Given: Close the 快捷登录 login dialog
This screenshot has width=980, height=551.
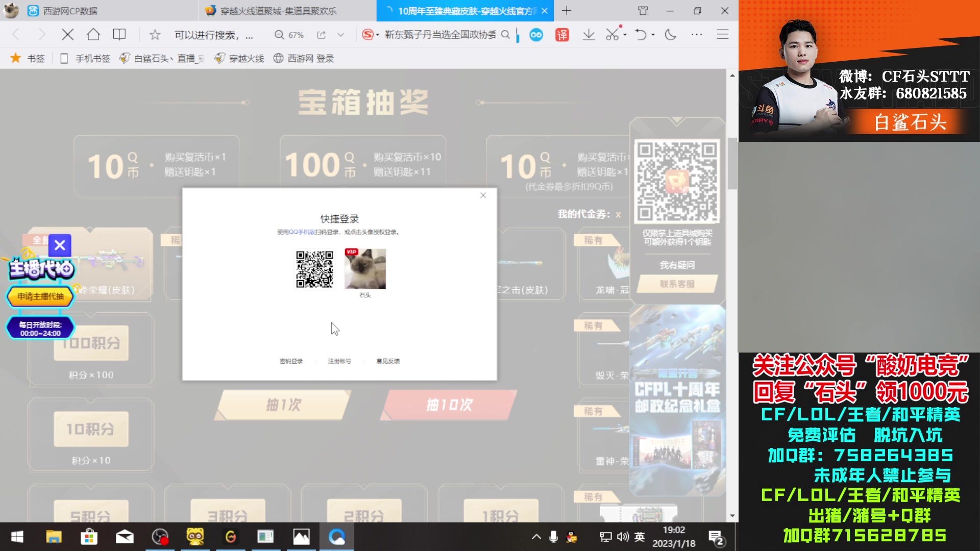Looking at the screenshot, I should pyautogui.click(x=483, y=195).
